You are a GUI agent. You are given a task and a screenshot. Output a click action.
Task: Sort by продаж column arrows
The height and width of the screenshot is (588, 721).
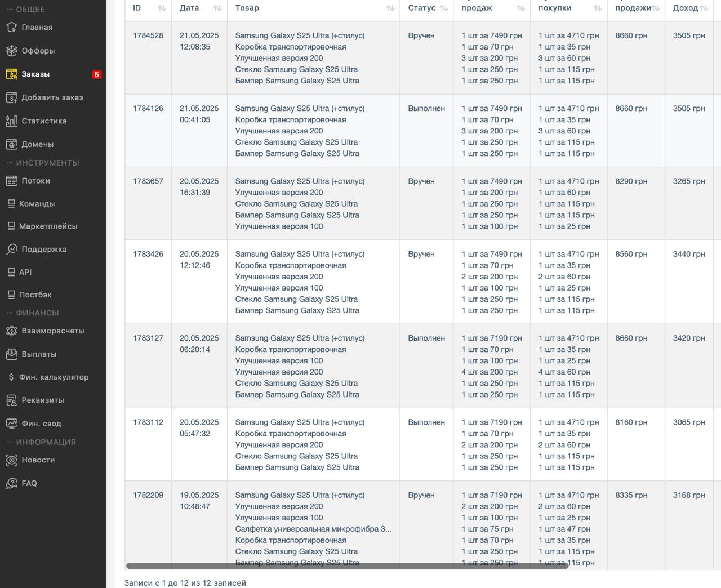coord(521,8)
